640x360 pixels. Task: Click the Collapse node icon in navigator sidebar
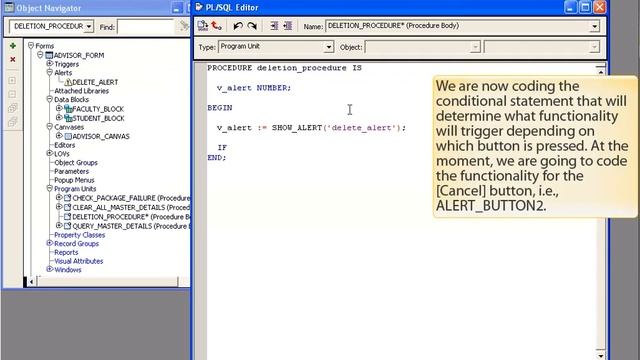click(13, 94)
